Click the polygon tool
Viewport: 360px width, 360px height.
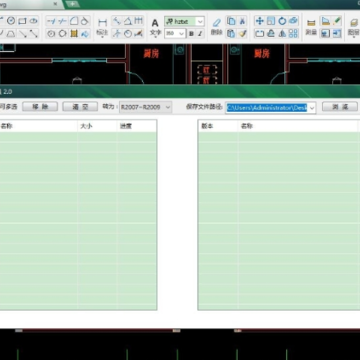click(62, 34)
